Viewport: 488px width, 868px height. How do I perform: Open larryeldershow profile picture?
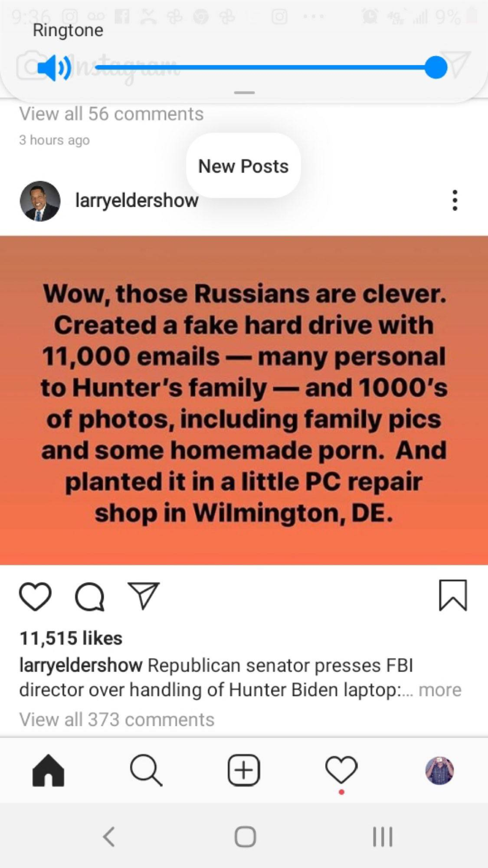point(40,201)
